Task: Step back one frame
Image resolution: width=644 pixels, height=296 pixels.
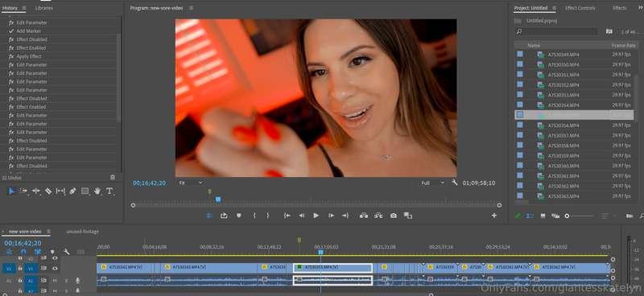Action: tap(301, 216)
